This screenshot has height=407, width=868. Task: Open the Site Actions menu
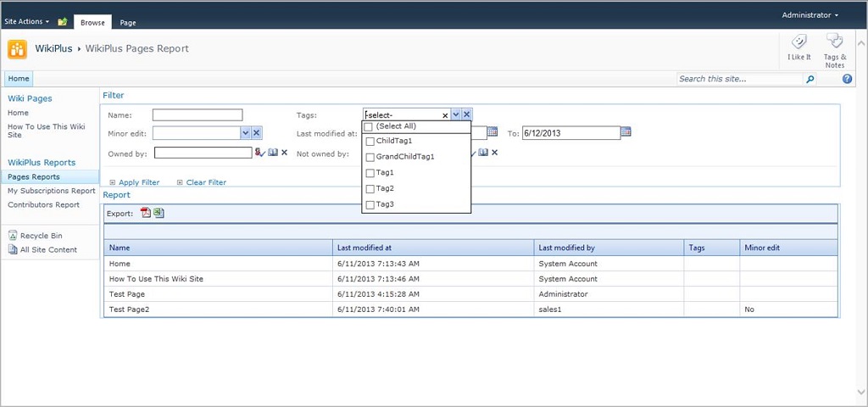[26, 21]
